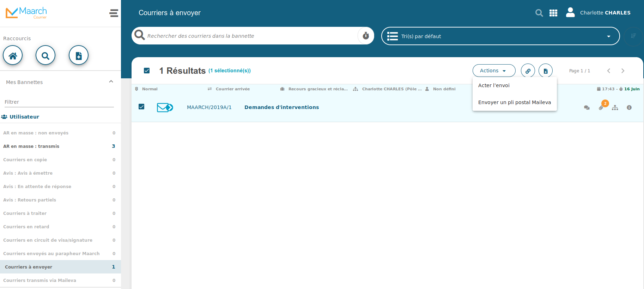Choose Envoyer un pli postal Maileva
Screen dimensions: 644x289
[x=515, y=102]
